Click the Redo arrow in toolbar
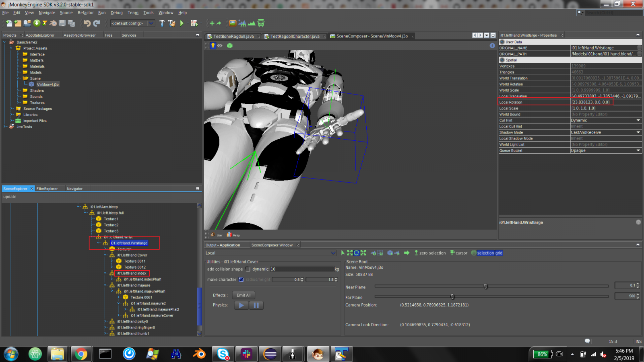This screenshot has height=362, width=644. pos(97,23)
